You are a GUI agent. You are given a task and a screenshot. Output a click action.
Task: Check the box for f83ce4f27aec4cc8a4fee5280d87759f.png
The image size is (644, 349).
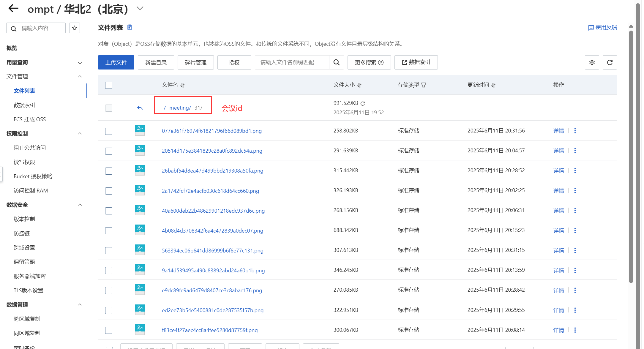click(109, 330)
